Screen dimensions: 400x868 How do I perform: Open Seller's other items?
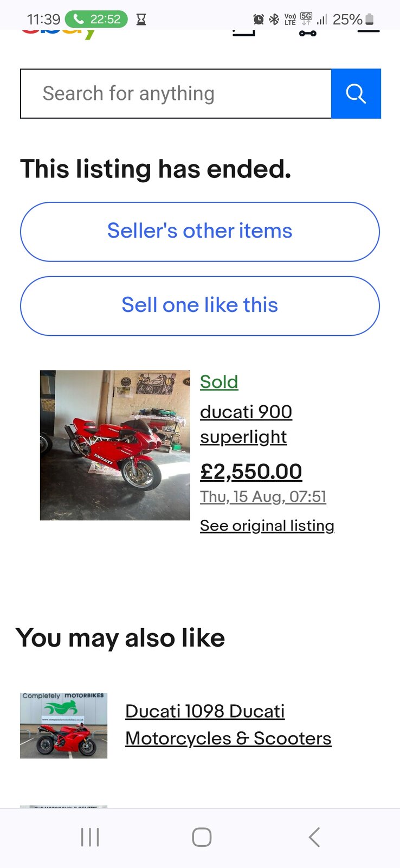coord(199,232)
